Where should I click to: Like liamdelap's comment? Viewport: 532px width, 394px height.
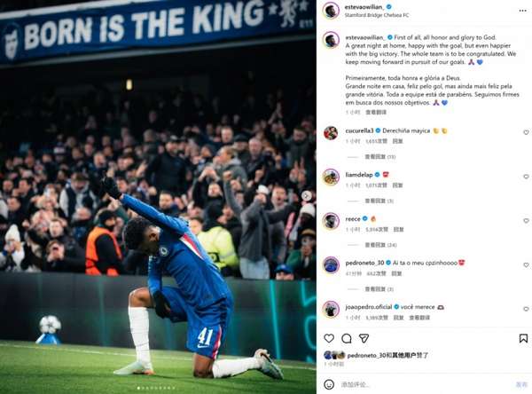click(526, 177)
